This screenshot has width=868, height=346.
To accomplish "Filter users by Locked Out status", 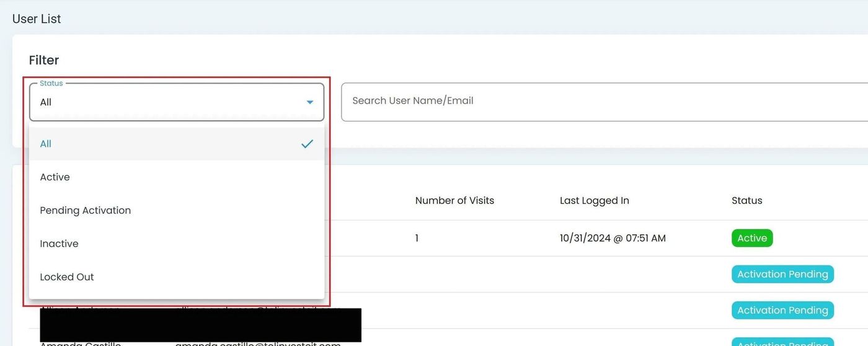I will tap(67, 277).
